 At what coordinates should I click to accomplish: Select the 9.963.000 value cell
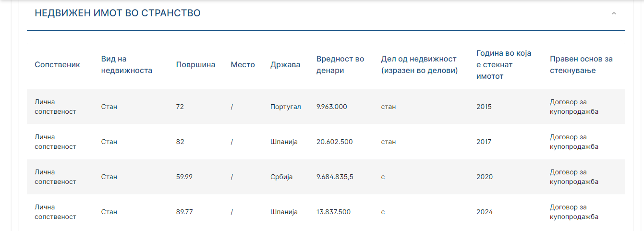[331, 107]
